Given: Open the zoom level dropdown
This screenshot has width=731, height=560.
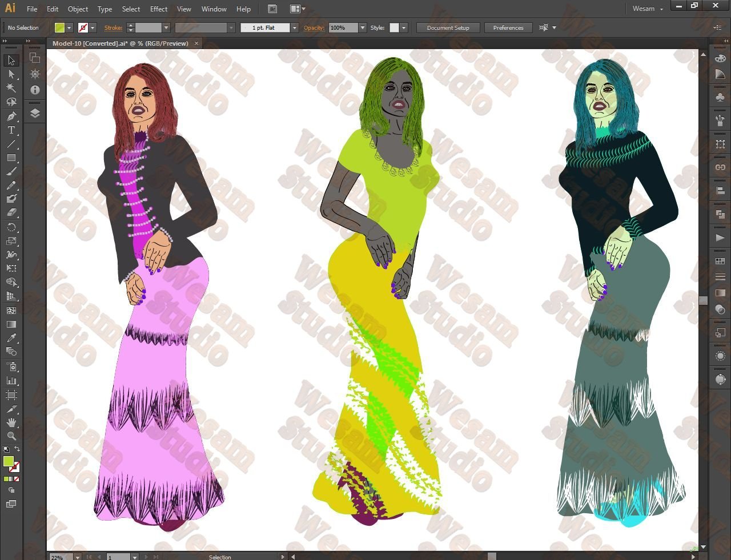Looking at the screenshot, I should (78, 557).
